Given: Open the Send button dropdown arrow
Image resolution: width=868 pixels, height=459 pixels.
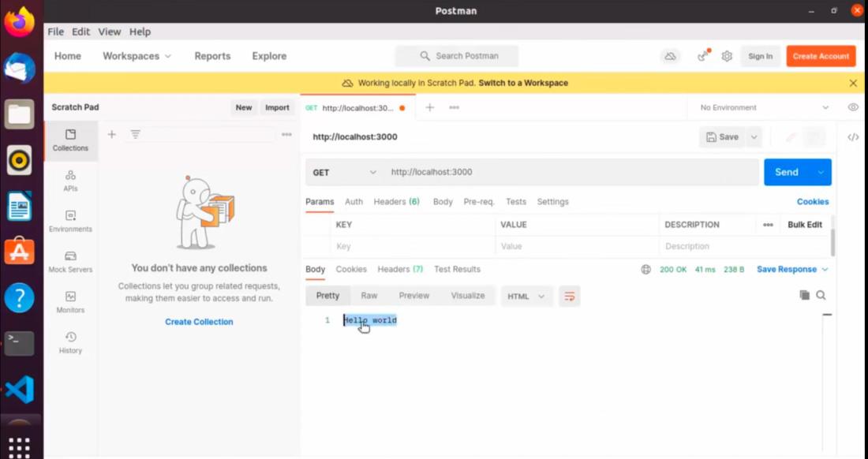Looking at the screenshot, I should coord(821,173).
